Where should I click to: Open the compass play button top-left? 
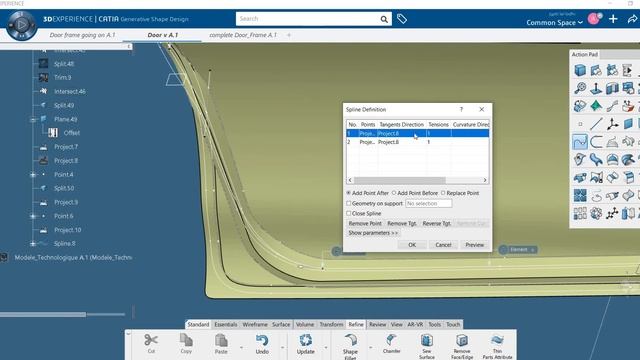point(21,25)
